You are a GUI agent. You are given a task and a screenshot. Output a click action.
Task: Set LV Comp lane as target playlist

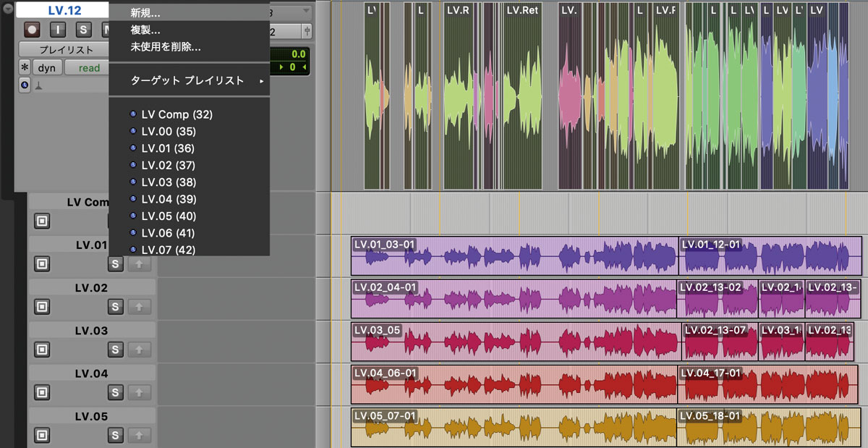(x=42, y=221)
